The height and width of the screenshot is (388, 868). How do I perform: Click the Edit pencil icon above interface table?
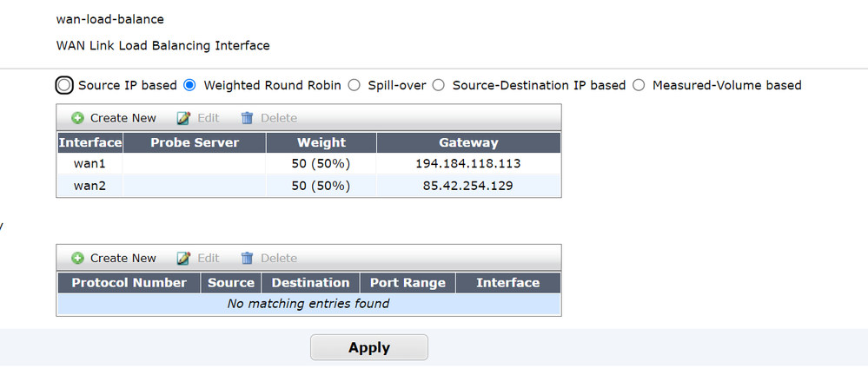(183, 118)
